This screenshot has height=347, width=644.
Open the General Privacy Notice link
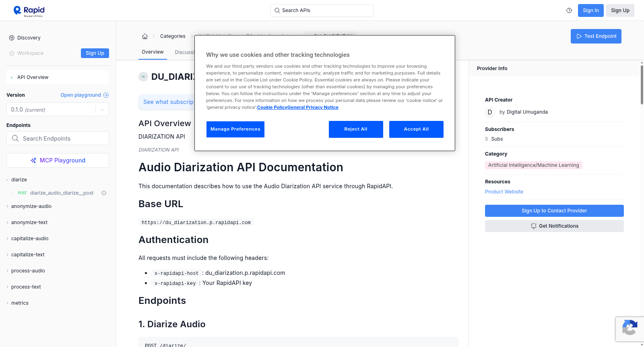[x=313, y=107]
